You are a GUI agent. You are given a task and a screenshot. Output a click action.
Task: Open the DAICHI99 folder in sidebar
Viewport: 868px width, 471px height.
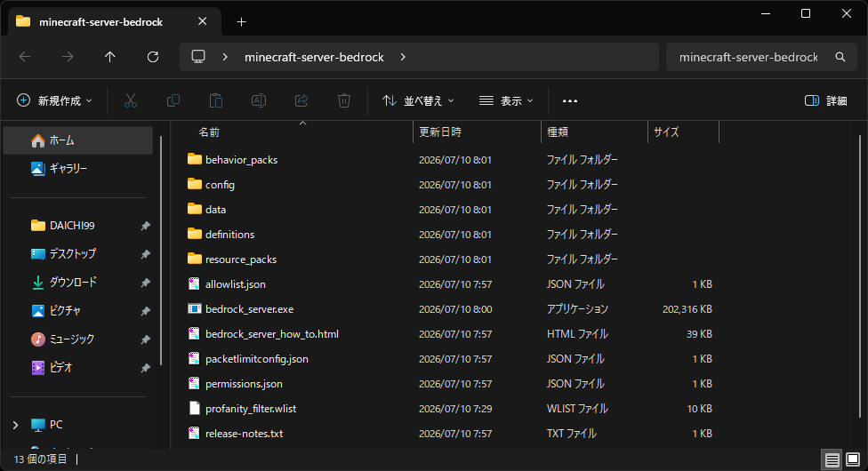point(78,225)
